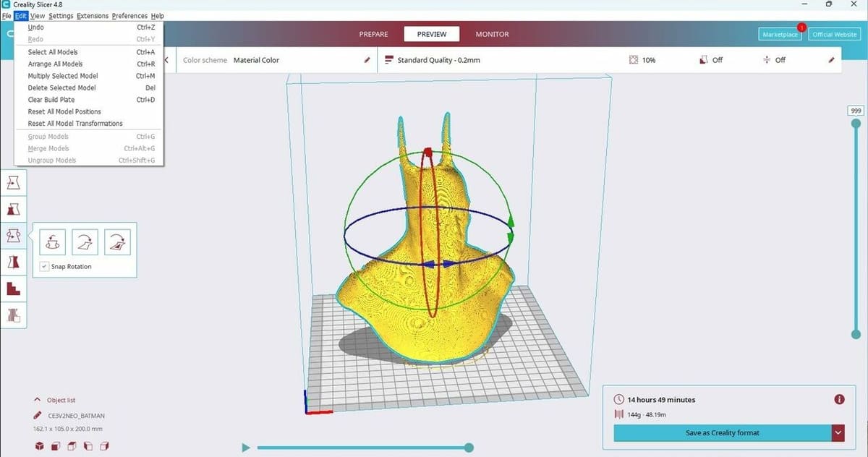Viewport: 868px width, 457px height.
Task: Choose Clear Build Plate menu entry
Action: click(90, 100)
